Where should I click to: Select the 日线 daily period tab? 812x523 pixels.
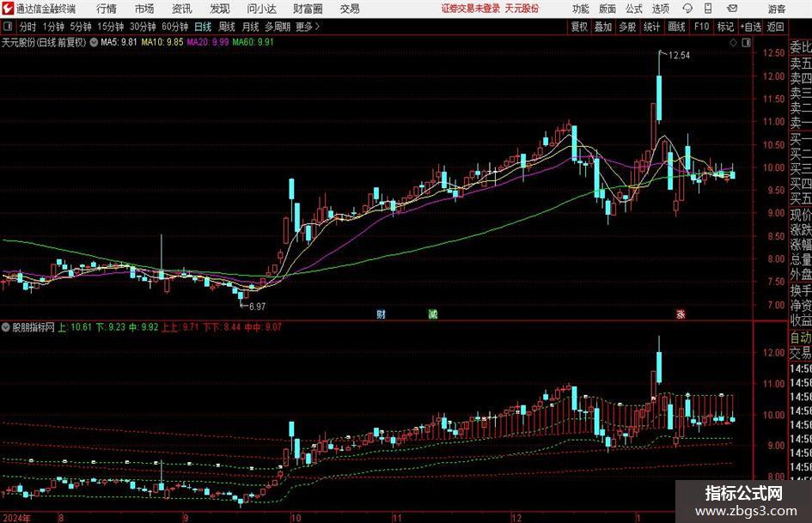coord(203,27)
